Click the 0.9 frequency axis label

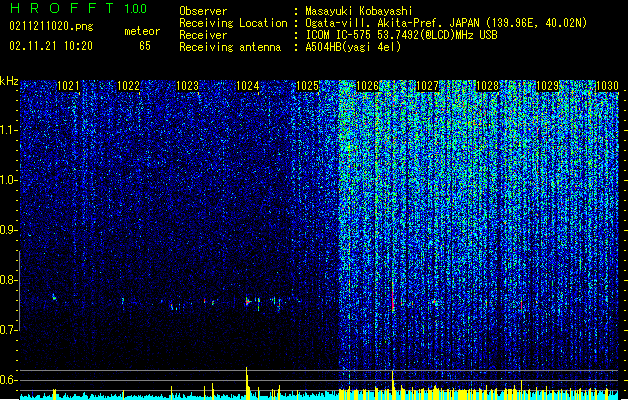[8, 230]
